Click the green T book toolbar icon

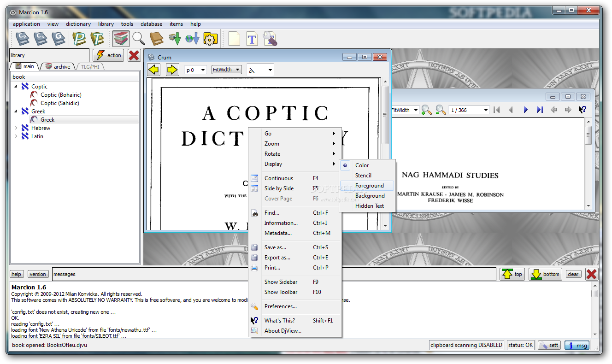point(98,39)
